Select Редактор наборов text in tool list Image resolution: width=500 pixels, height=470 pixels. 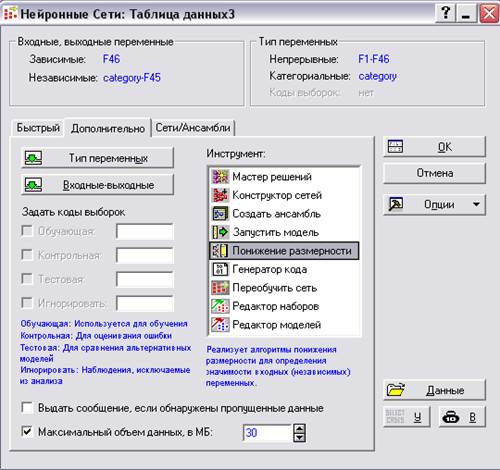(x=276, y=306)
